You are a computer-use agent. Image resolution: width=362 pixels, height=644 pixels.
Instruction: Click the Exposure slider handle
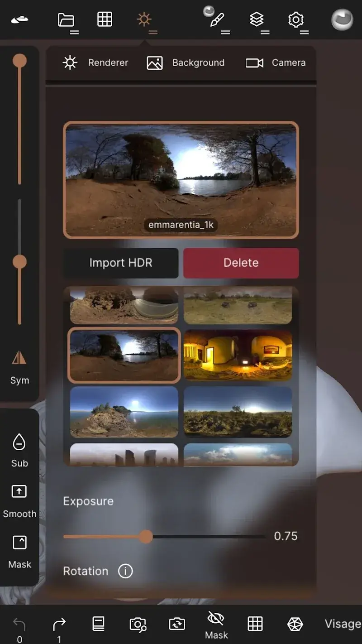tap(146, 537)
